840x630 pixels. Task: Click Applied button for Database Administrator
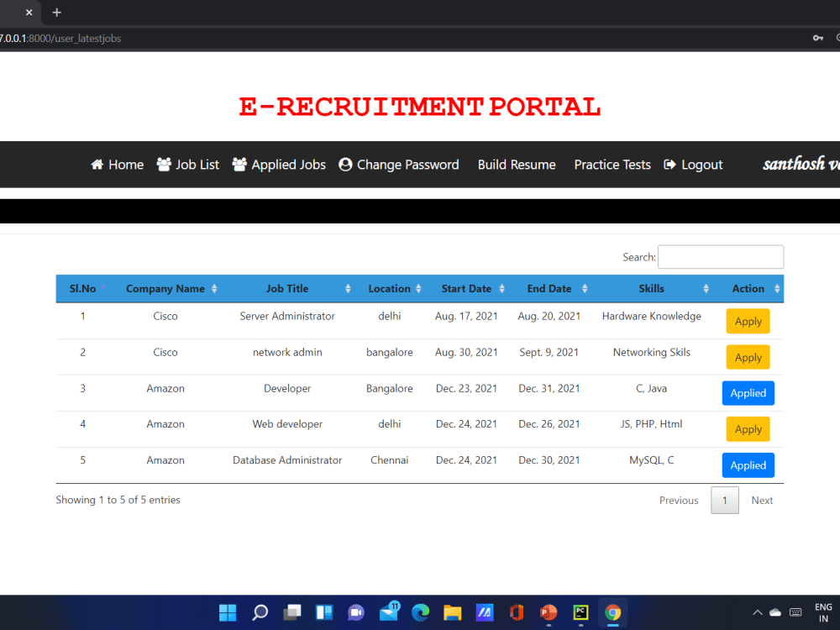[x=748, y=465]
